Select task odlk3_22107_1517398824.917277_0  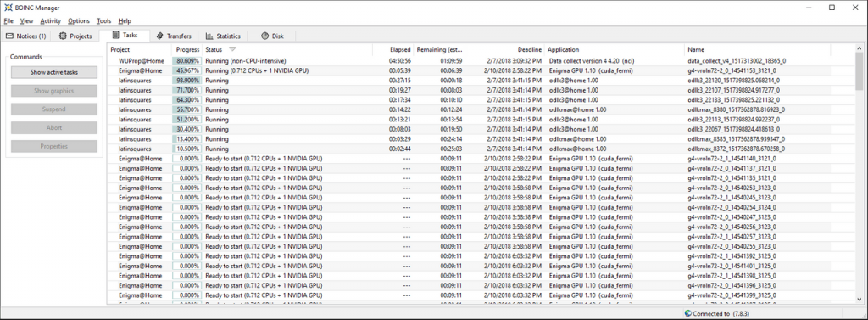[733, 90]
